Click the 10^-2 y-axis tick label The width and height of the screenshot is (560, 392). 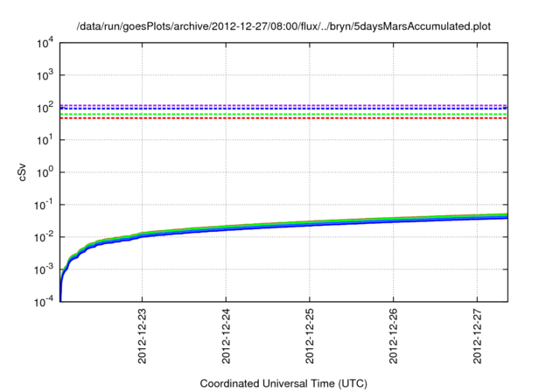(44, 237)
